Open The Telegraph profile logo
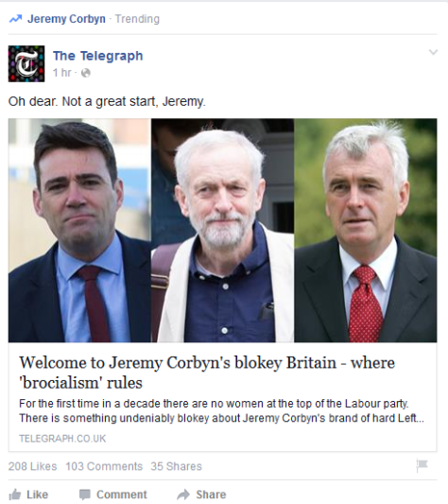448x504 pixels. pyautogui.click(x=26, y=63)
